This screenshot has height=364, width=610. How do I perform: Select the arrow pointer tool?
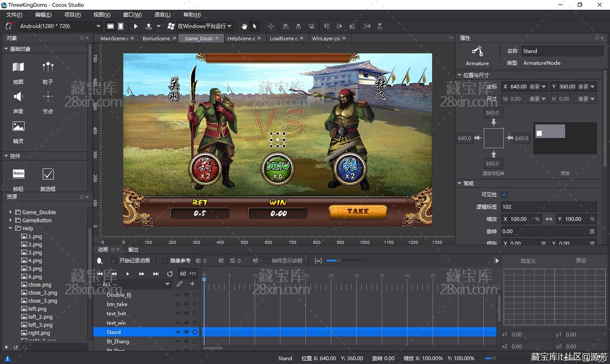(x=255, y=26)
